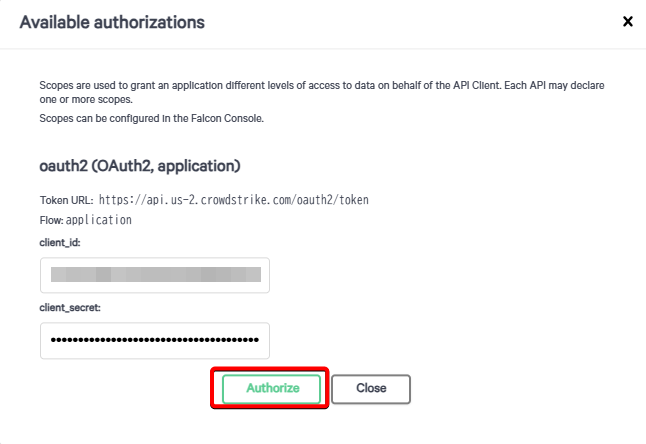Click the 'oauth2 (OAuth2, application)' heading
This screenshot has height=444, width=646.
pos(140,166)
